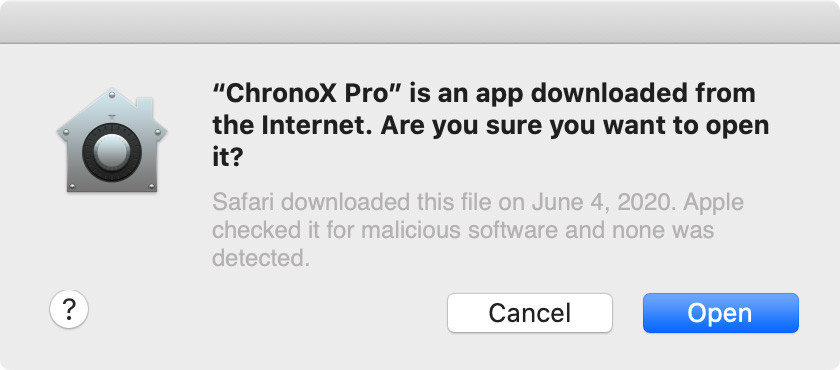Screen dimensions: 840x370
Task: Click the word "Safari" in the description
Action: point(243,203)
